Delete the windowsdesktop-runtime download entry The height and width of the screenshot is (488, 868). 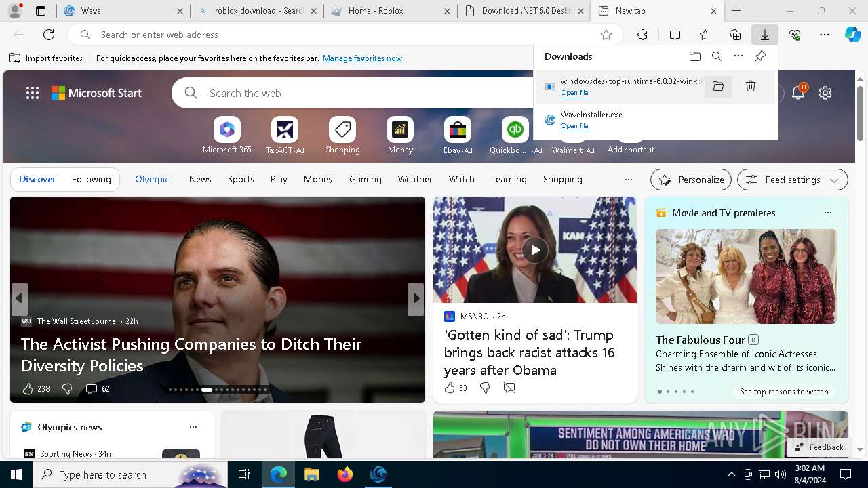coord(751,86)
